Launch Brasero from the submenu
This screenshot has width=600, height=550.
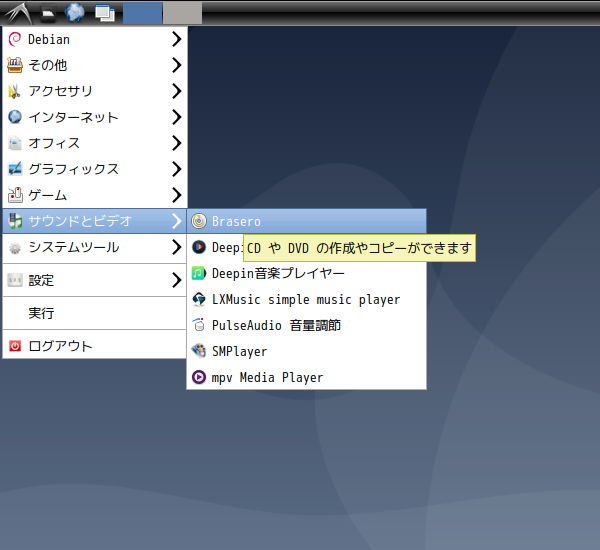pos(307,221)
